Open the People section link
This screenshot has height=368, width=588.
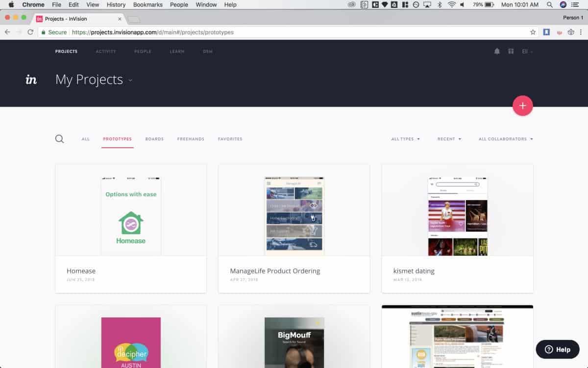143,51
